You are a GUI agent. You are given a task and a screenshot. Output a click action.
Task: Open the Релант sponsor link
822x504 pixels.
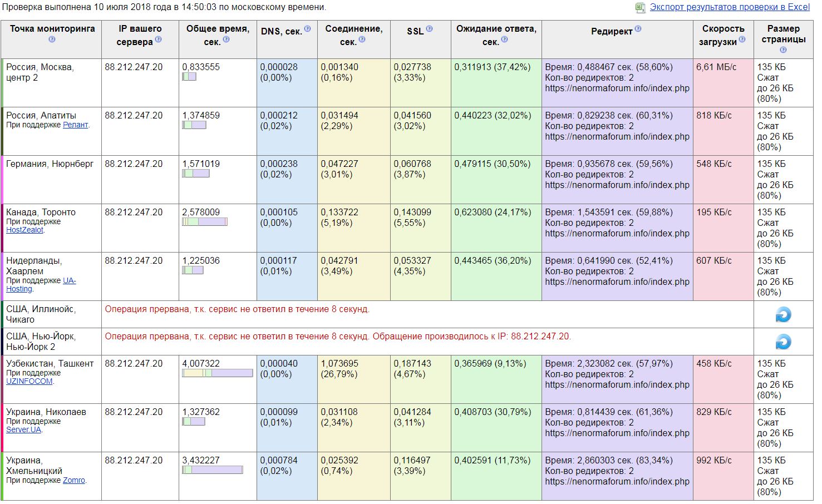tap(75, 125)
